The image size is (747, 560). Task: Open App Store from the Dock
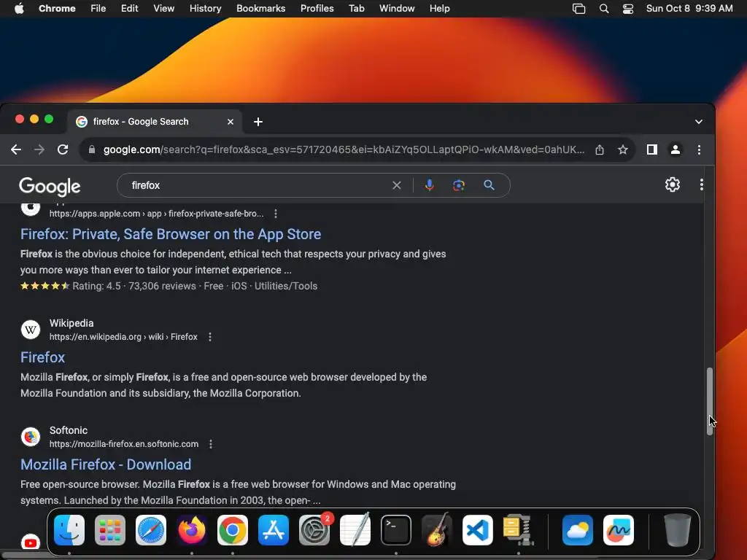tap(274, 530)
